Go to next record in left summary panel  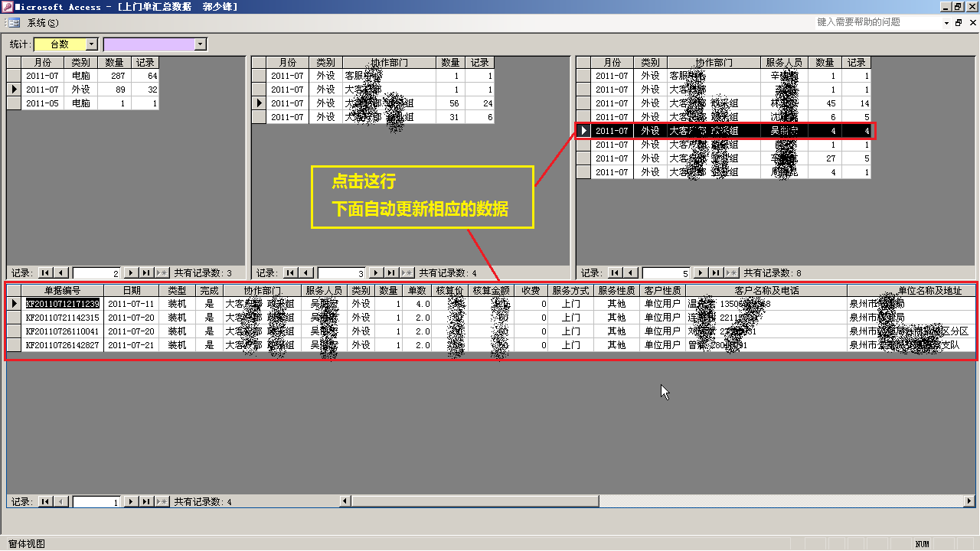pos(130,272)
